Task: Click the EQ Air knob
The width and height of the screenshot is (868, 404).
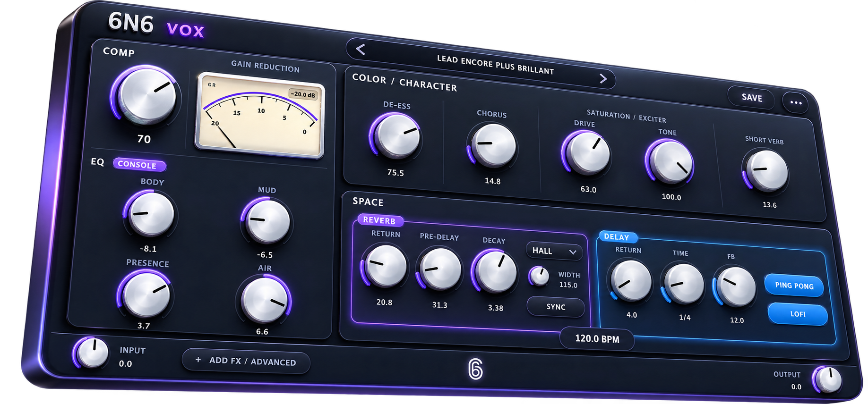Action: 265,300
